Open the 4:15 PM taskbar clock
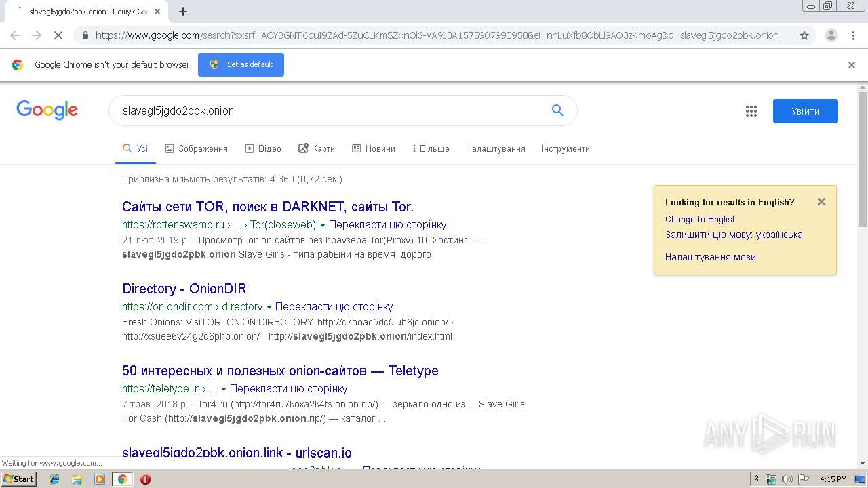868x488 pixels. (x=833, y=479)
